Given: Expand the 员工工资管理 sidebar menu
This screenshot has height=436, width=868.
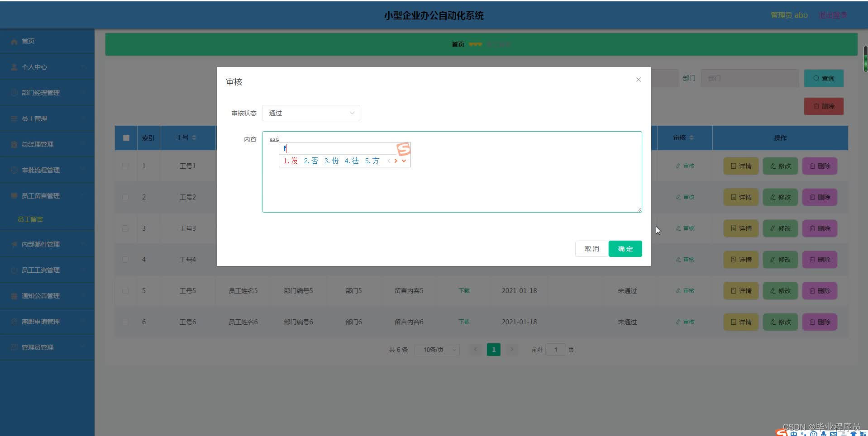Looking at the screenshot, I should coord(47,270).
